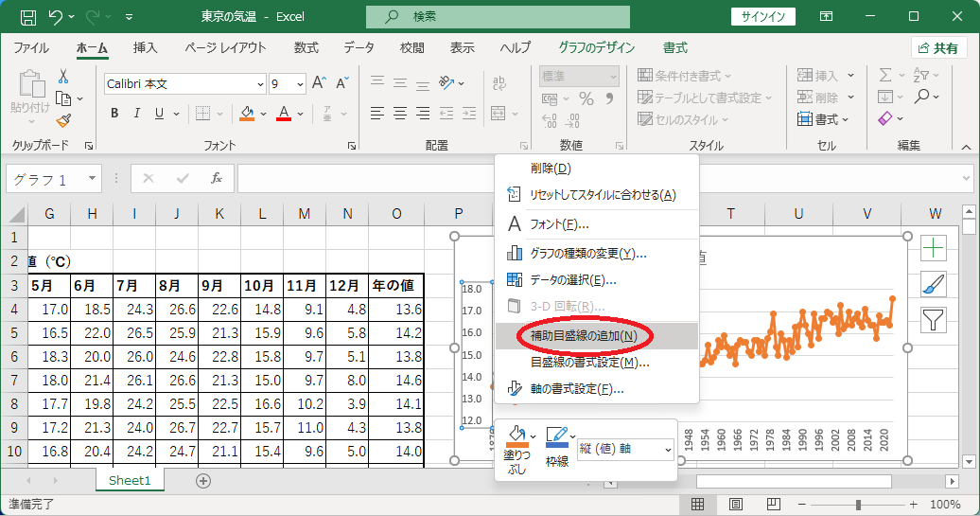Screen dimensions: 980x516
Task: Open the font size 9 dropdown
Action: click(301, 84)
